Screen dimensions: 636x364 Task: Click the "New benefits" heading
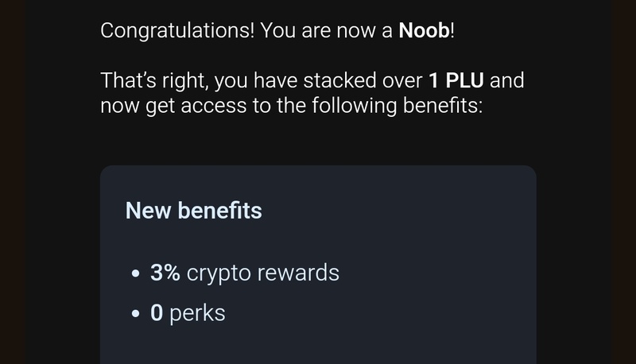click(x=193, y=211)
